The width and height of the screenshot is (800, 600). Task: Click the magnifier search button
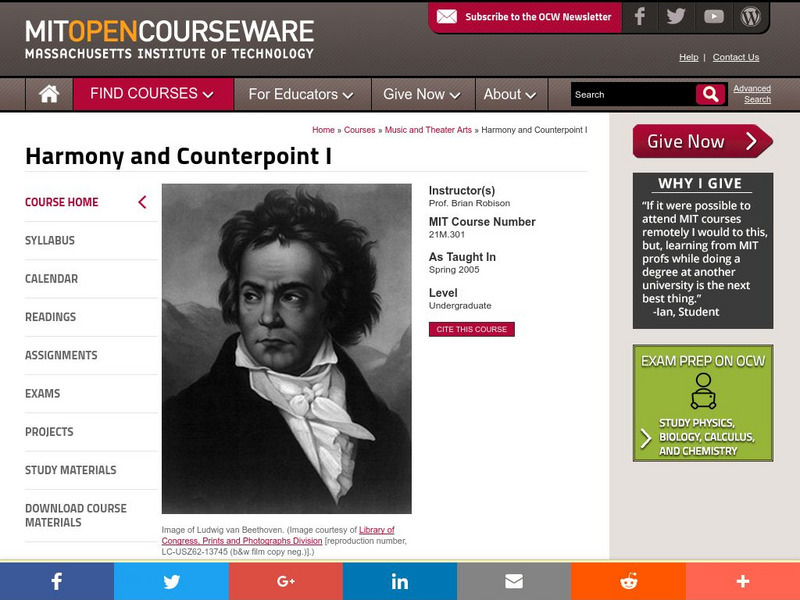tap(710, 94)
